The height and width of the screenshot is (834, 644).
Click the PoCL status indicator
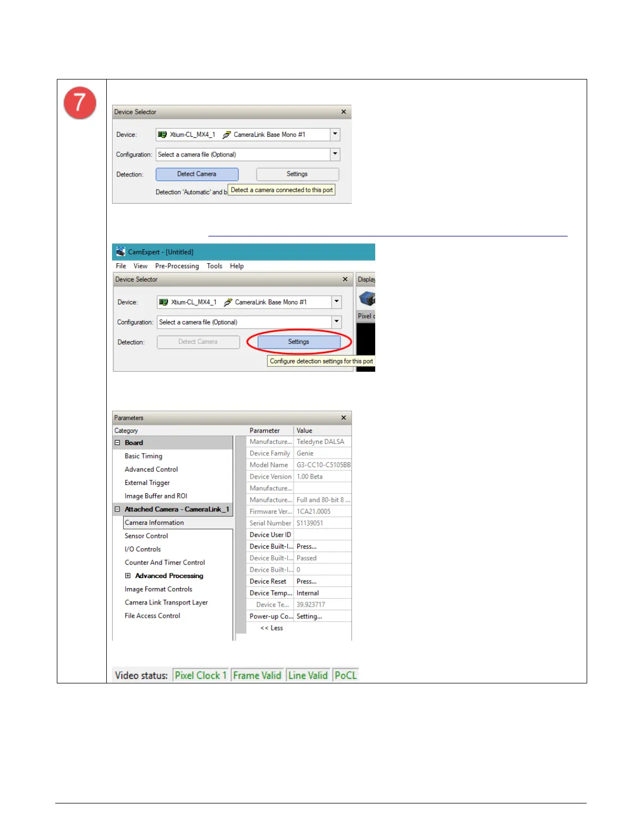click(346, 675)
